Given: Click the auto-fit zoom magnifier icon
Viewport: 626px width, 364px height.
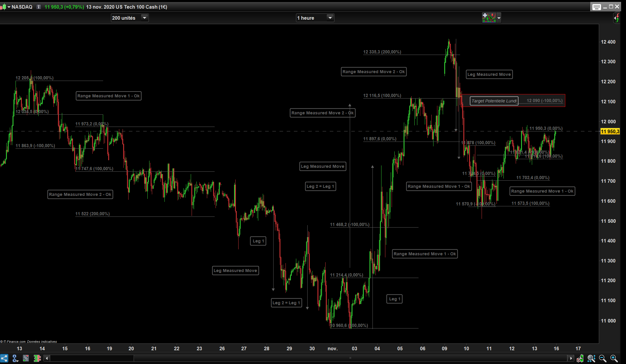Looking at the screenshot, I should pyautogui.click(x=591, y=358).
